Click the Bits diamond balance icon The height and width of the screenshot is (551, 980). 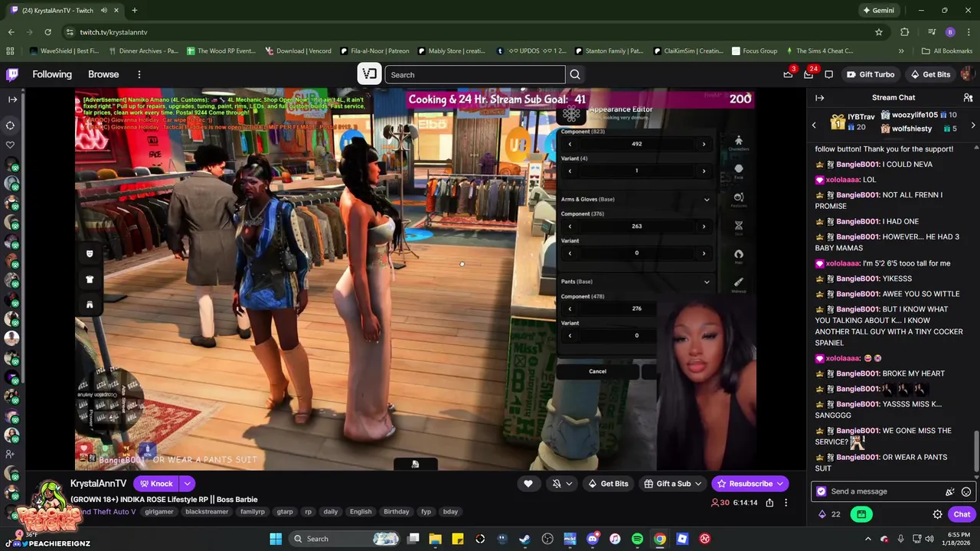[822, 514]
